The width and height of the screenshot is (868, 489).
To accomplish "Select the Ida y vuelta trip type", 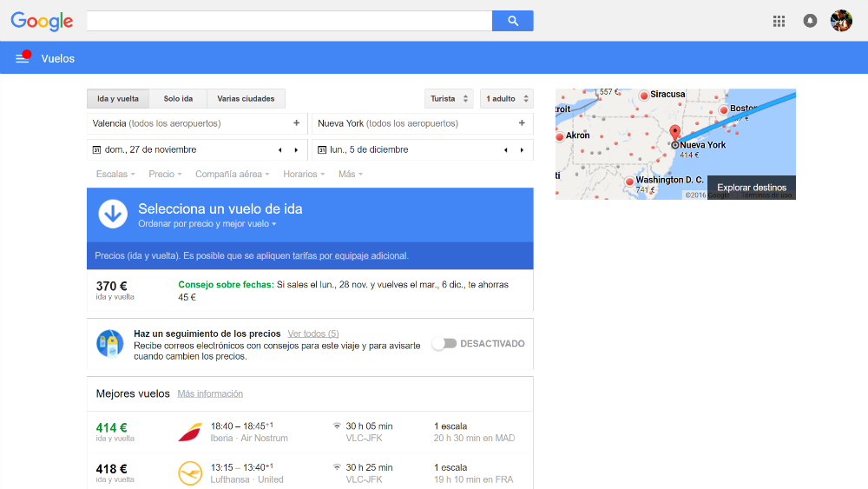I will tap(118, 98).
